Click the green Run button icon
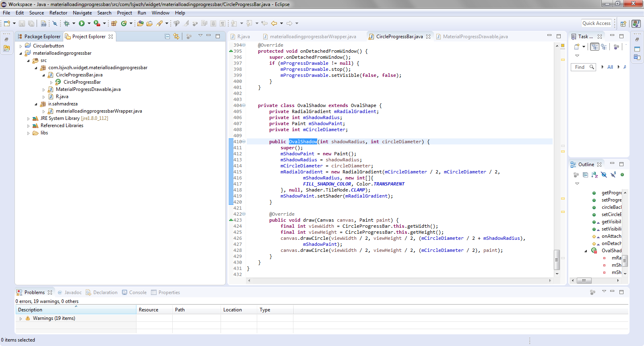Image resolution: width=644 pixels, height=346 pixels. (x=82, y=23)
